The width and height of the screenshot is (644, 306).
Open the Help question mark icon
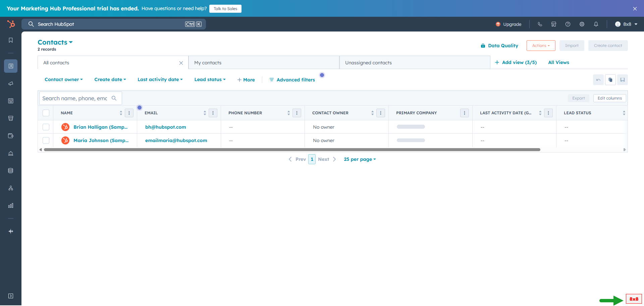point(568,24)
